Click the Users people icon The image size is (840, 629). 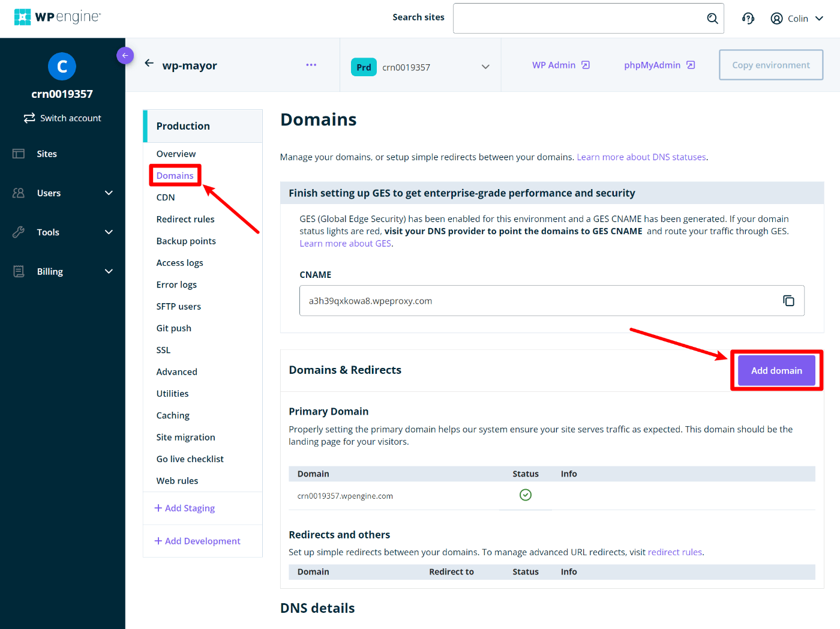(19, 193)
